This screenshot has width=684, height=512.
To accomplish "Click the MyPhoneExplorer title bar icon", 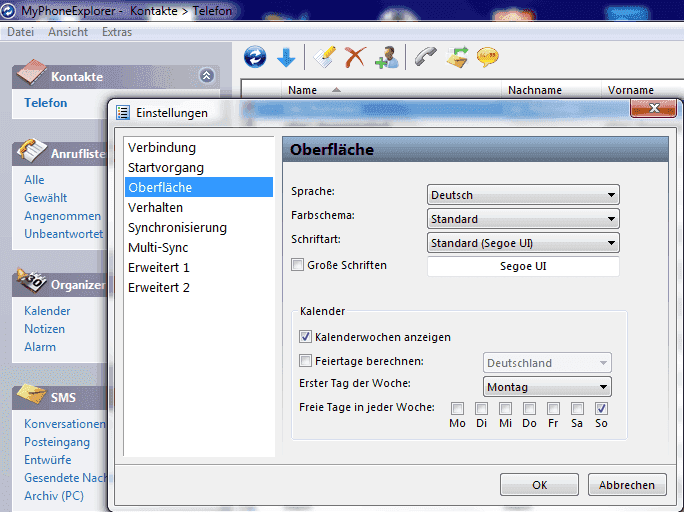I will (8, 10).
